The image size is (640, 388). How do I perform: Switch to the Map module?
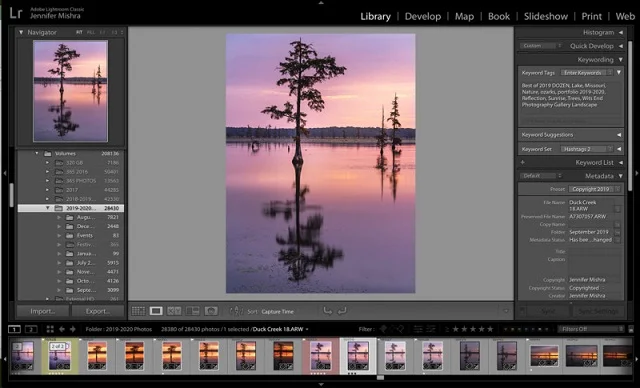(x=464, y=16)
